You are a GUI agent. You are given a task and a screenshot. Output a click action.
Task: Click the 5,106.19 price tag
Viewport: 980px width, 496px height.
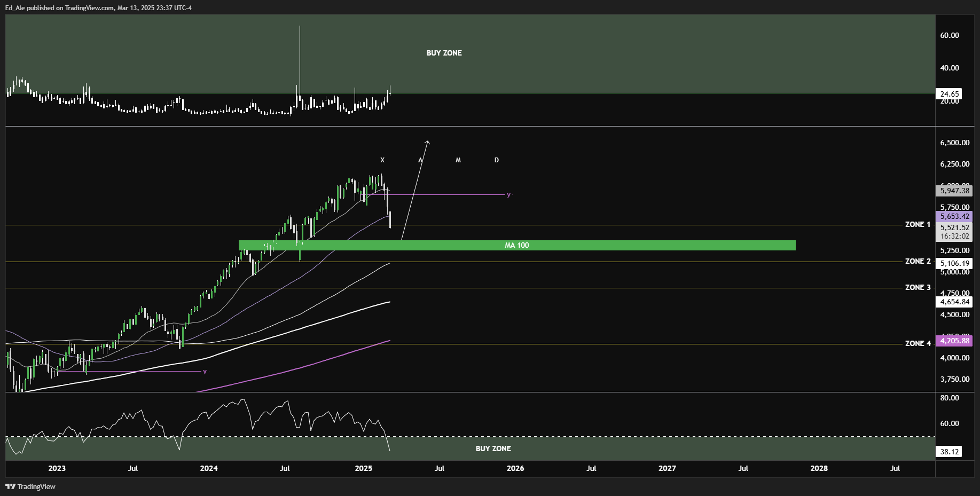coord(954,263)
